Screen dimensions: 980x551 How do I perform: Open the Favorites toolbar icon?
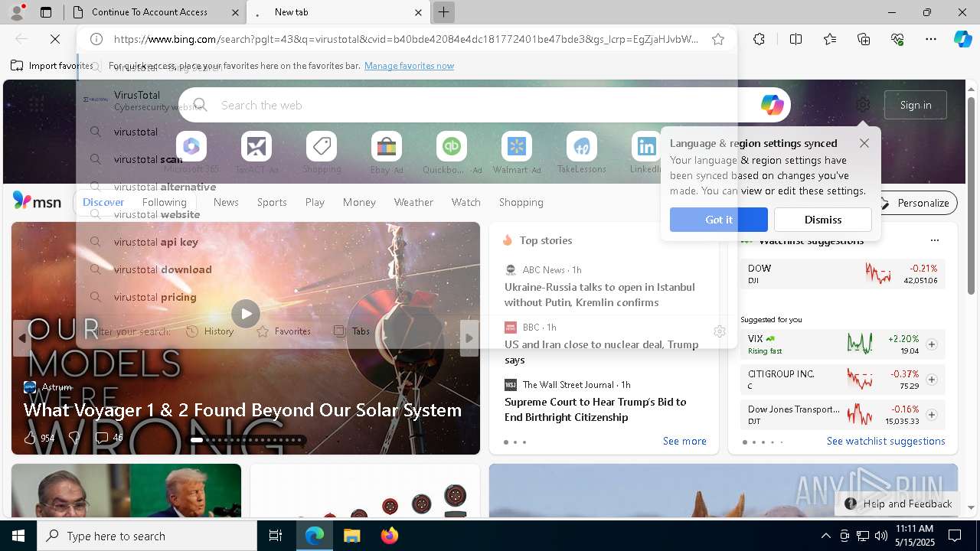pos(830,39)
